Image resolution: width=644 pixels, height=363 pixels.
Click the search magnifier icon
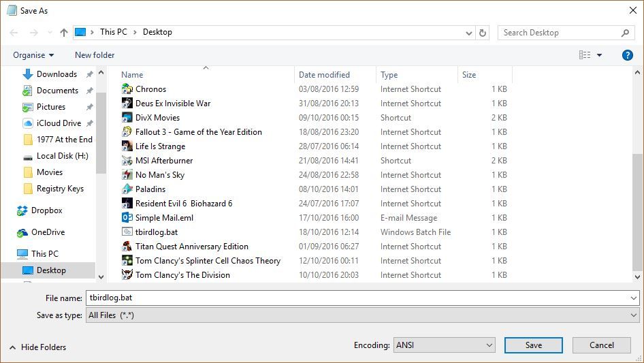(x=625, y=33)
